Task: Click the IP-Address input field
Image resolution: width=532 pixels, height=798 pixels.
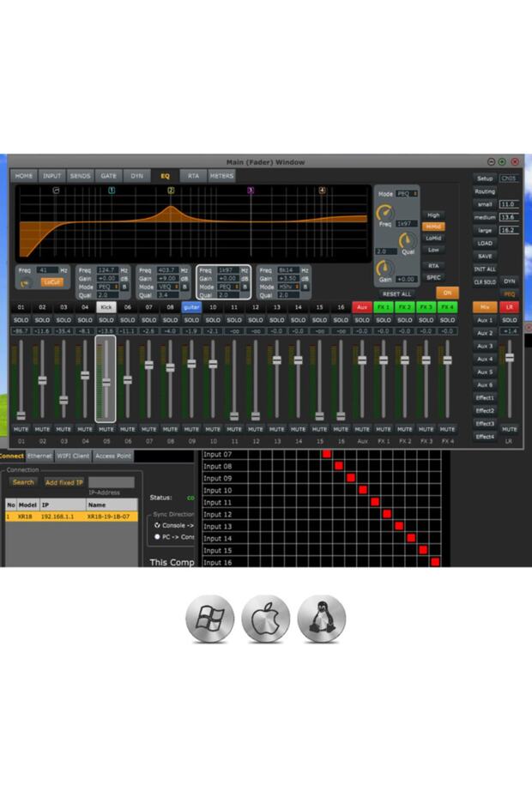Action: [x=112, y=482]
